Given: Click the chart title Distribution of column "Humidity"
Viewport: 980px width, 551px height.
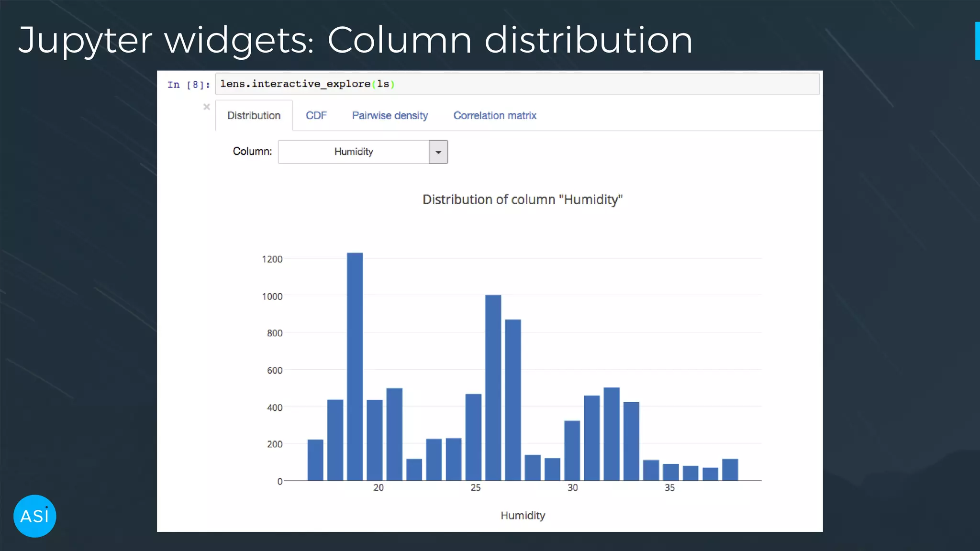Looking at the screenshot, I should coord(523,199).
